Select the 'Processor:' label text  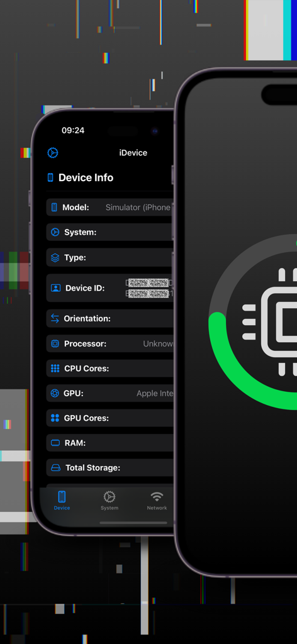tap(85, 344)
